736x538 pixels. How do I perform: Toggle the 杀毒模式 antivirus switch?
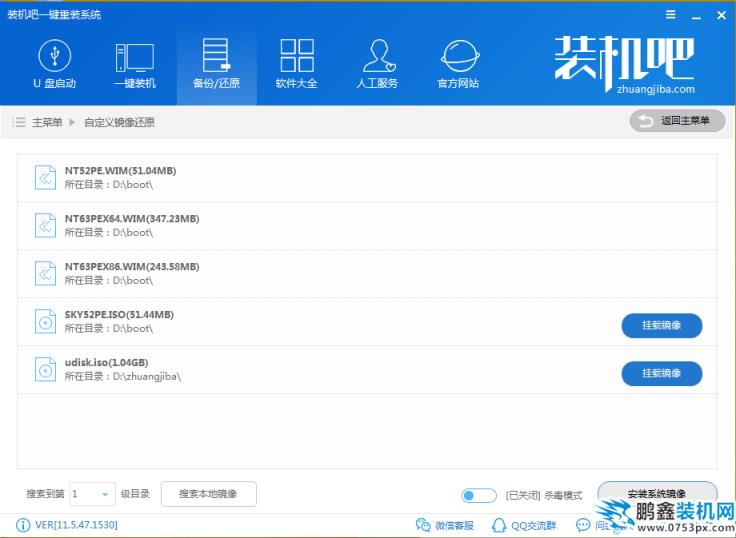[479, 495]
